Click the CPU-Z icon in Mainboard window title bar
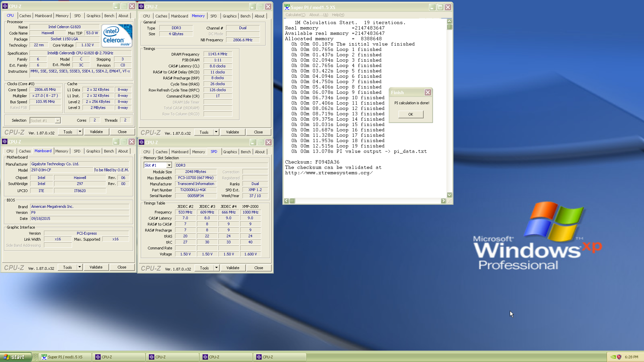This screenshot has width=644, height=362. (x=5, y=141)
